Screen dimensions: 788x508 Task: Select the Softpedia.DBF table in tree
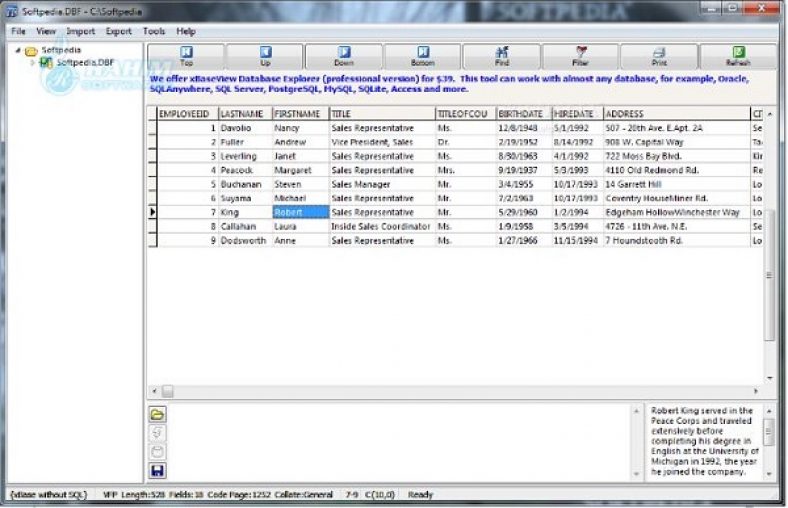pyautogui.click(x=84, y=62)
